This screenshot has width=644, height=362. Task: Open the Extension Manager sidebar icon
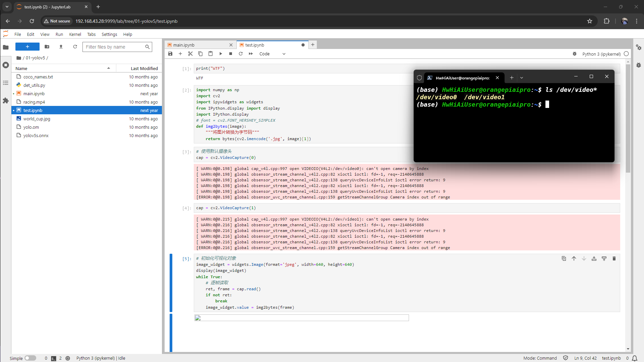pos(6,101)
